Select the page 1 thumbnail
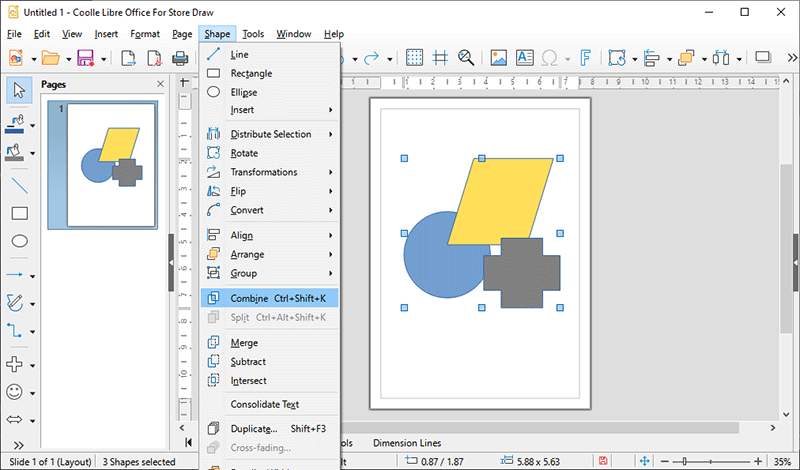Image resolution: width=800 pixels, height=470 pixels. pyautogui.click(x=110, y=165)
